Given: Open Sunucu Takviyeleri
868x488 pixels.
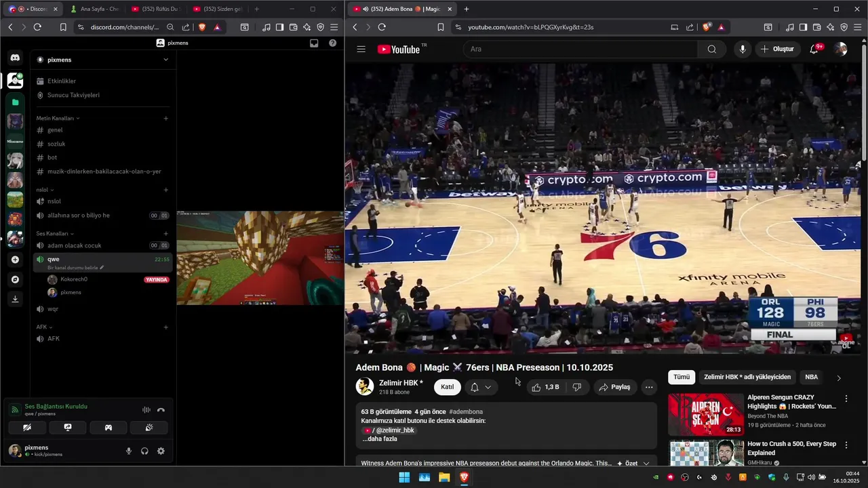Looking at the screenshot, I should [102, 95].
